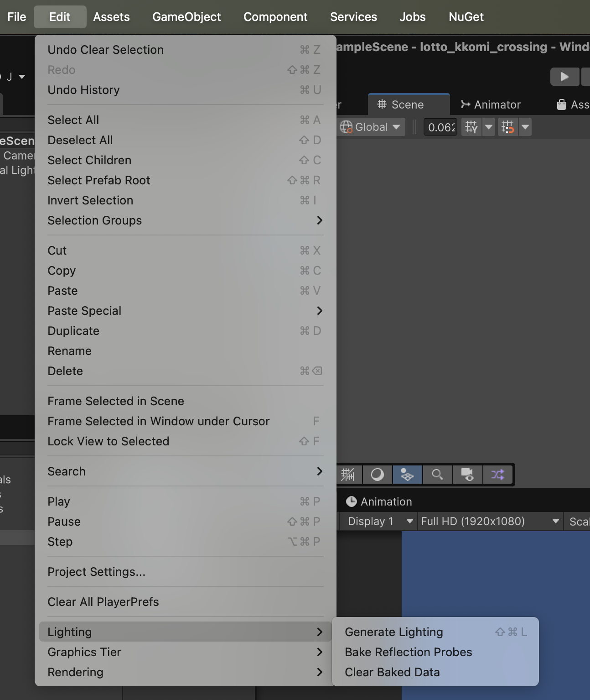The image size is (590, 700).
Task: Expand the Selection Groups submenu
Action: coord(185,220)
